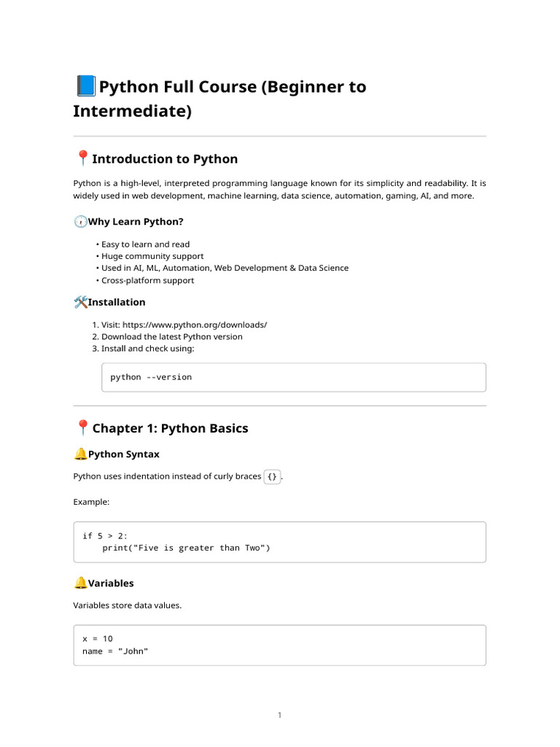Click 'Download the latest Python version' step
The height and width of the screenshot is (747, 560).
click(171, 336)
